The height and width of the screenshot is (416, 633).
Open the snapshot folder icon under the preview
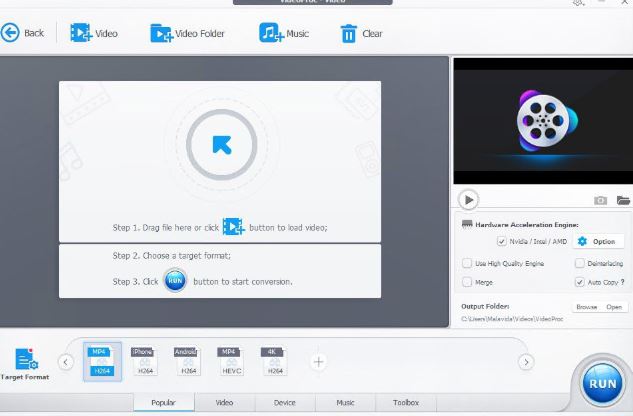623,200
